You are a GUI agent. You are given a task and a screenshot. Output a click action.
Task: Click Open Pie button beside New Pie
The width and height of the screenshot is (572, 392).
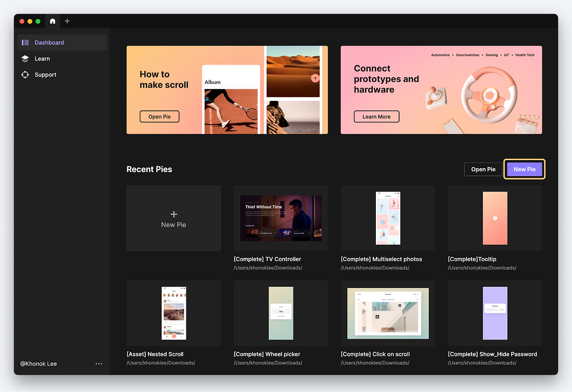pos(483,169)
